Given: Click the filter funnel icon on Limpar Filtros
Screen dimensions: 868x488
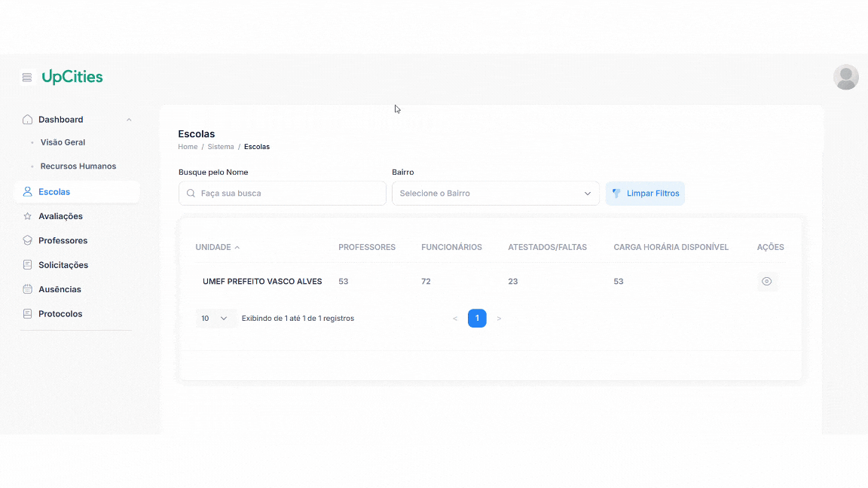Looking at the screenshot, I should point(616,193).
